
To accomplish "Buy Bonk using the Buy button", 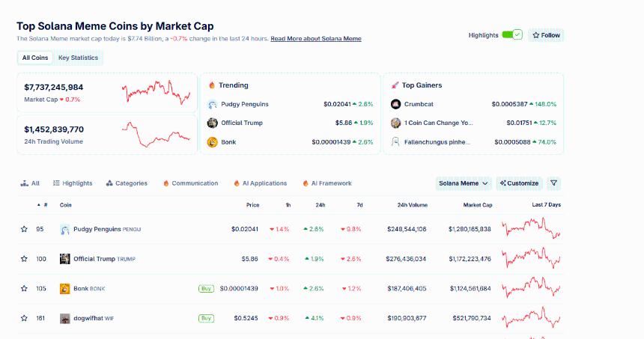I will coord(206,288).
